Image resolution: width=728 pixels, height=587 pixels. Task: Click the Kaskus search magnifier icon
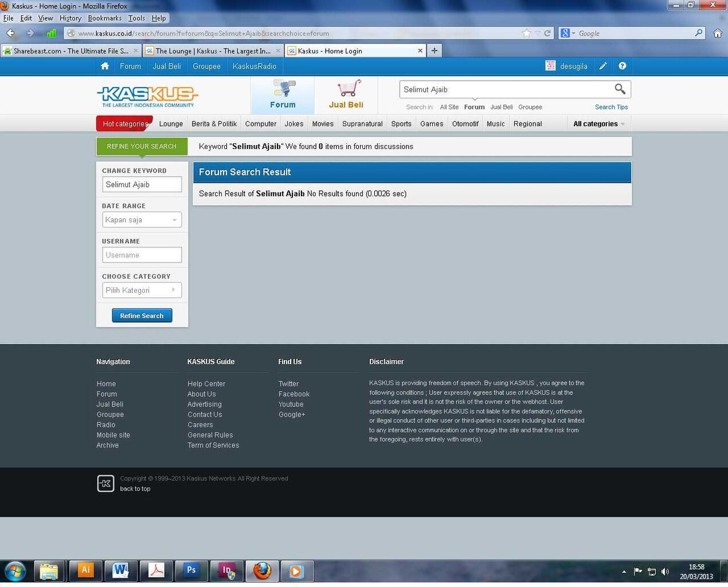620,89
